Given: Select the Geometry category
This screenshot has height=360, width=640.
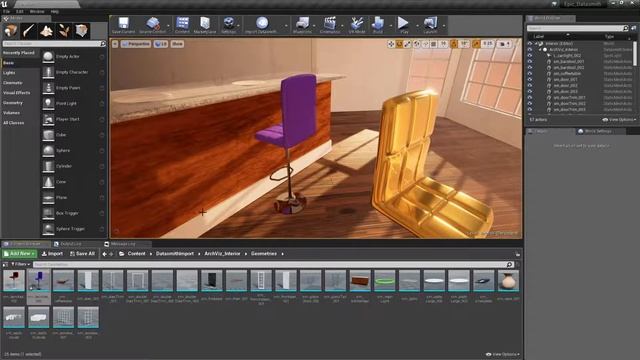Looking at the screenshot, I should coord(13,103).
